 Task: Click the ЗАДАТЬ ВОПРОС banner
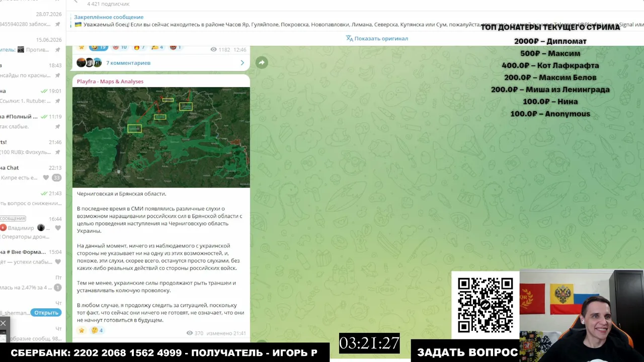click(x=467, y=352)
